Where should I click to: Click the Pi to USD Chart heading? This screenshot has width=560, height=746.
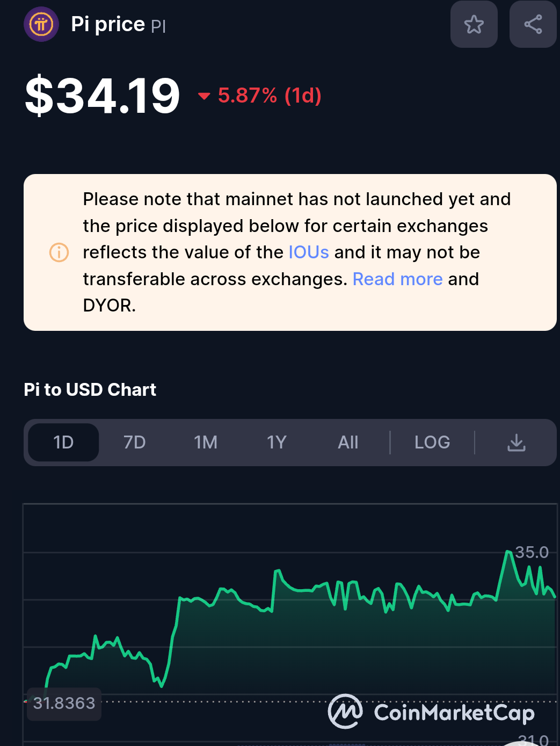click(90, 389)
